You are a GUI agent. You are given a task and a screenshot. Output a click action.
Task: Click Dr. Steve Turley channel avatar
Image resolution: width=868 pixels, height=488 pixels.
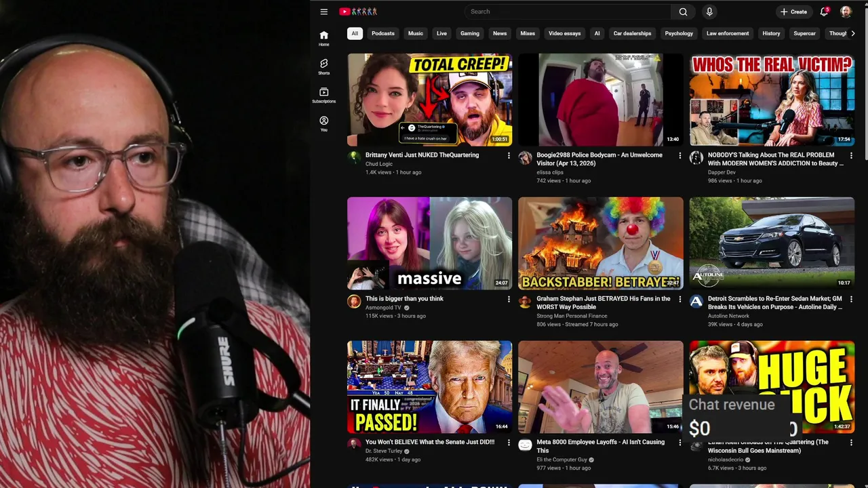click(354, 445)
